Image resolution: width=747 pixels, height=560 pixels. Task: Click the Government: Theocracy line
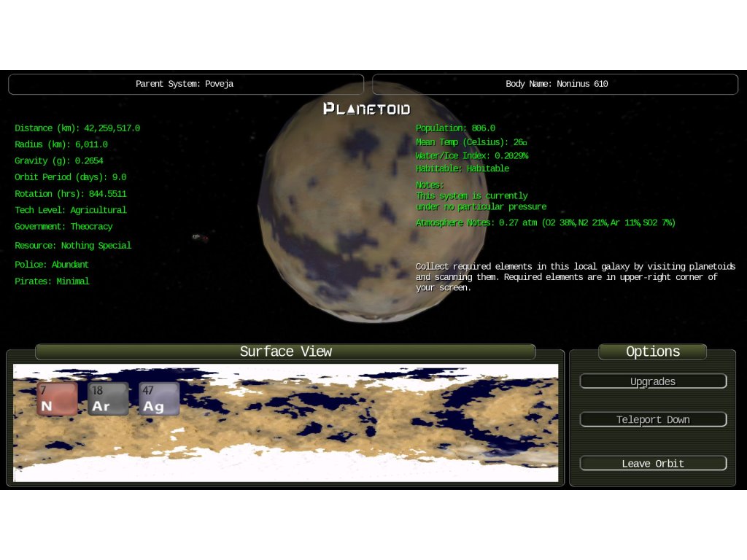pyautogui.click(x=63, y=227)
